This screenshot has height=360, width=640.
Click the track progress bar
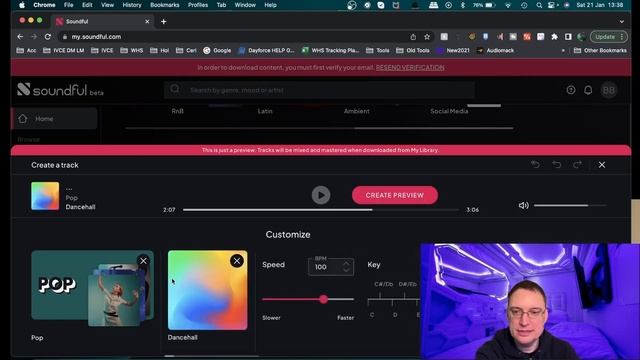click(321, 210)
